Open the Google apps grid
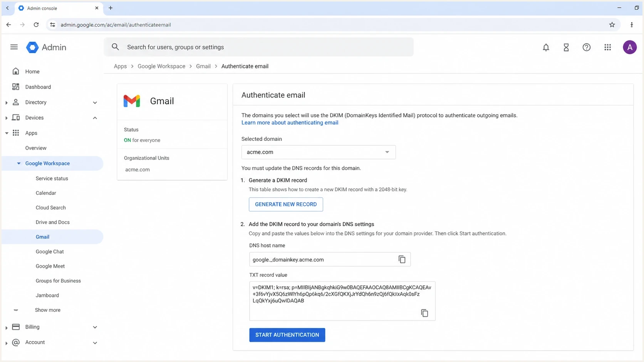The width and height of the screenshot is (644, 362). coord(607,47)
